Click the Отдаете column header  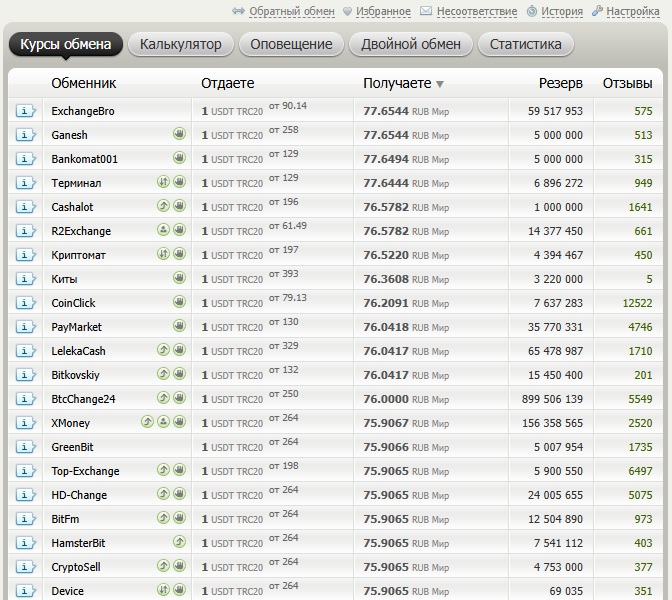point(228,83)
